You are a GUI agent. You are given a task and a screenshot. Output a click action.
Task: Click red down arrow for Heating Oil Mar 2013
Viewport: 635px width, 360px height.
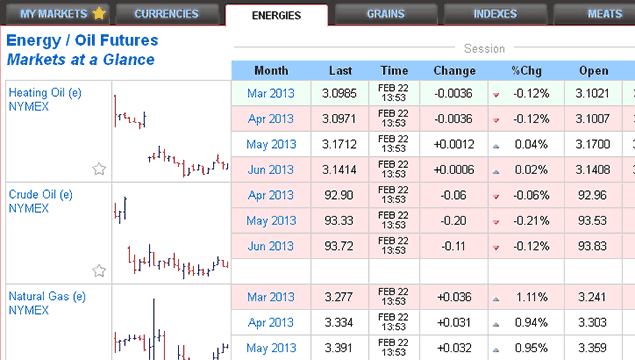click(496, 95)
